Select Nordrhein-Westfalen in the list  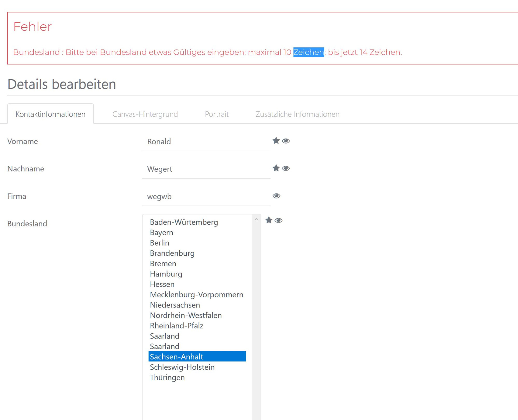pos(197,315)
